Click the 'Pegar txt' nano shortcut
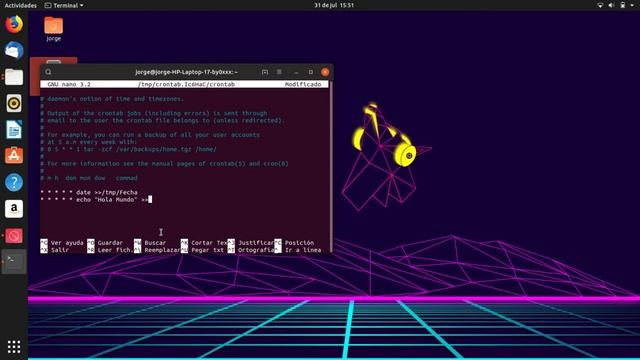640x360 pixels. coord(203,250)
